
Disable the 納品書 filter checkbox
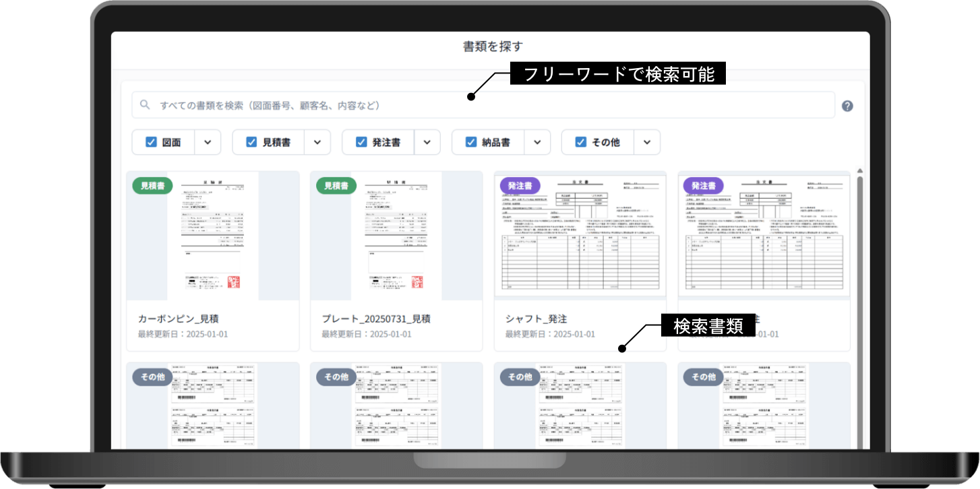tap(470, 142)
